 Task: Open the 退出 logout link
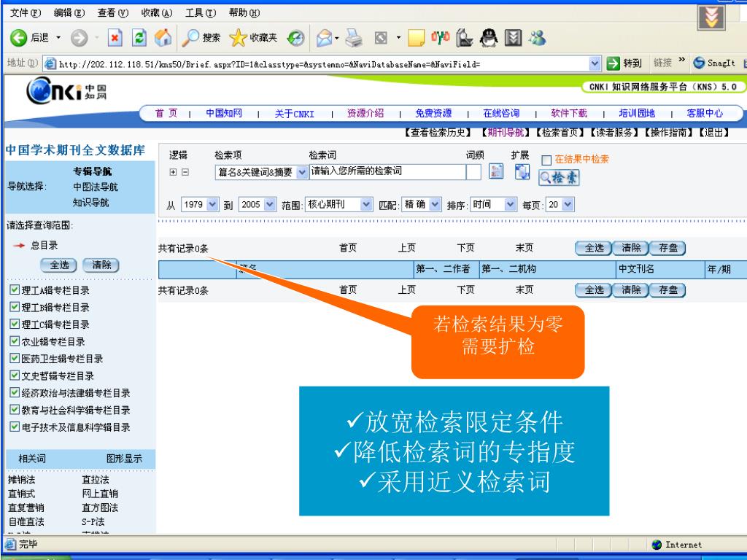pyautogui.click(x=713, y=133)
